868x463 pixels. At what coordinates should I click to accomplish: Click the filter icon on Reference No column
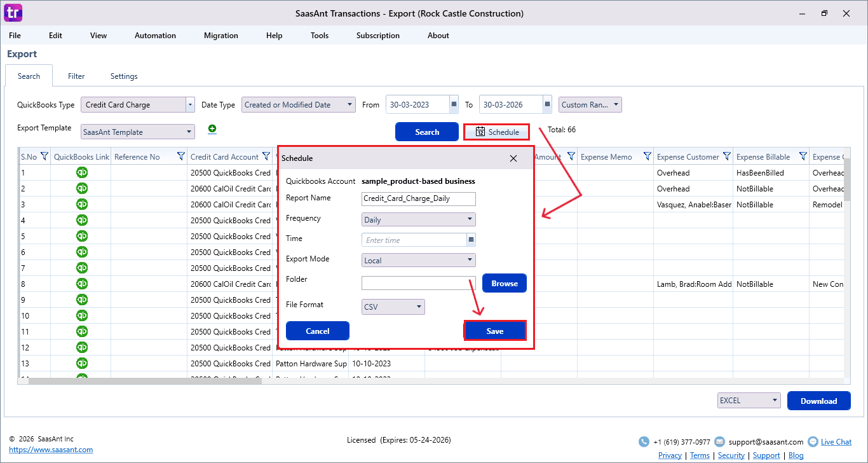point(180,156)
